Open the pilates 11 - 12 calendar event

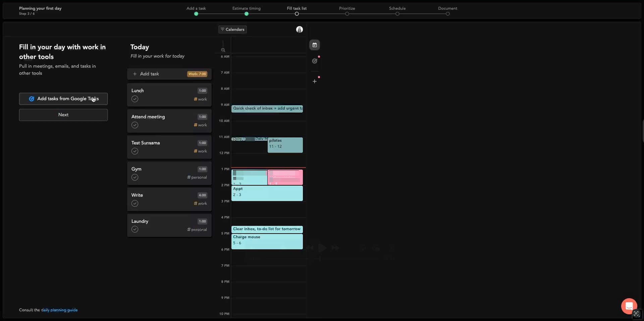285,145
